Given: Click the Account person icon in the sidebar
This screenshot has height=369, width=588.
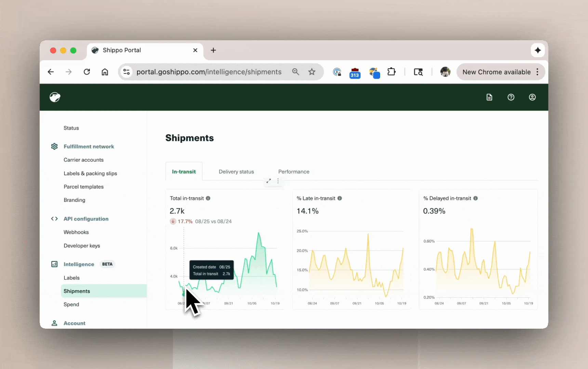Looking at the screenshot, I should pyautogui.click(x=54, y=323).
